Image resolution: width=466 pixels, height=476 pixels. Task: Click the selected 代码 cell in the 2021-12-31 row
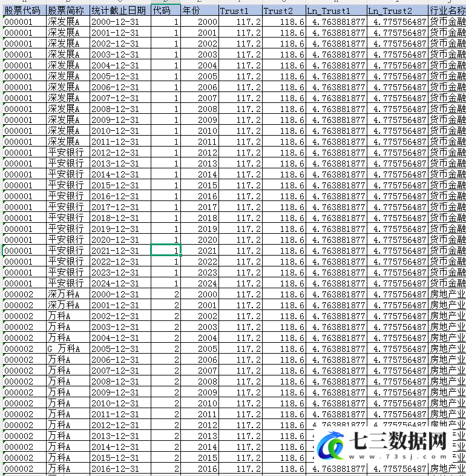click(x=166, y=251)
